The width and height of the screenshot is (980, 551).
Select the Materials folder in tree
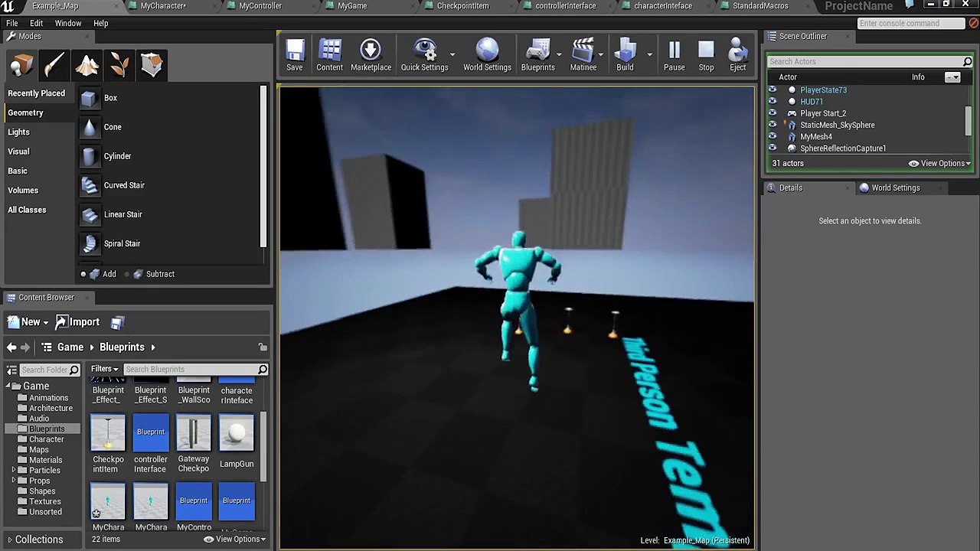click(x=46, y=460)
